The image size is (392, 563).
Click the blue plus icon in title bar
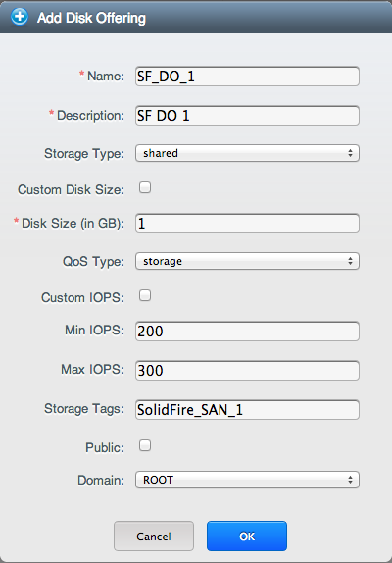[x=20, y=17]
